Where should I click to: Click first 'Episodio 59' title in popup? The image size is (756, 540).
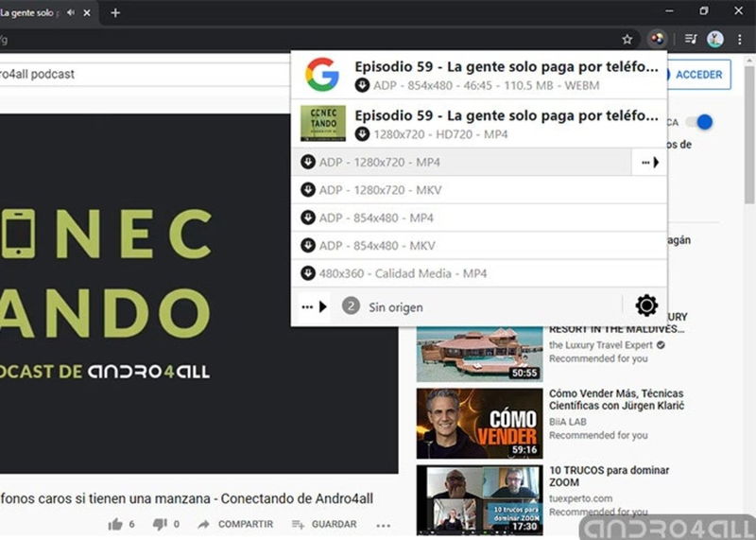[507, 67]
